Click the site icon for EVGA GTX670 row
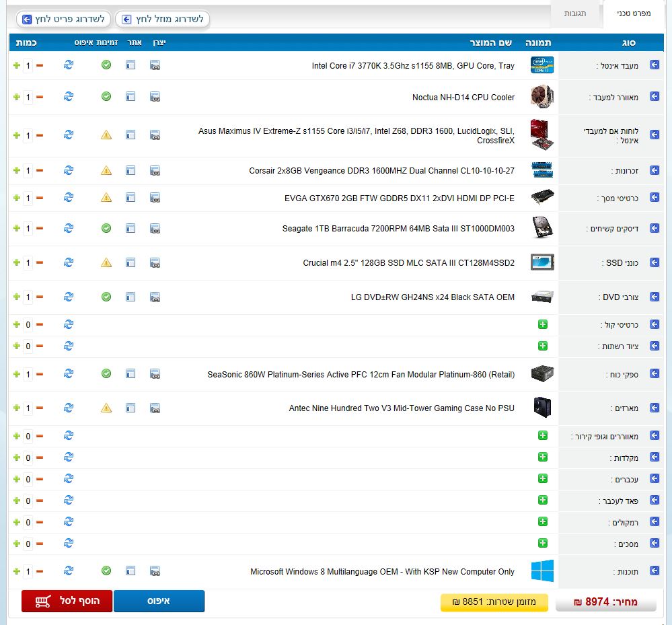The width and height of the screenshot is (672, 625). [130, 198]
